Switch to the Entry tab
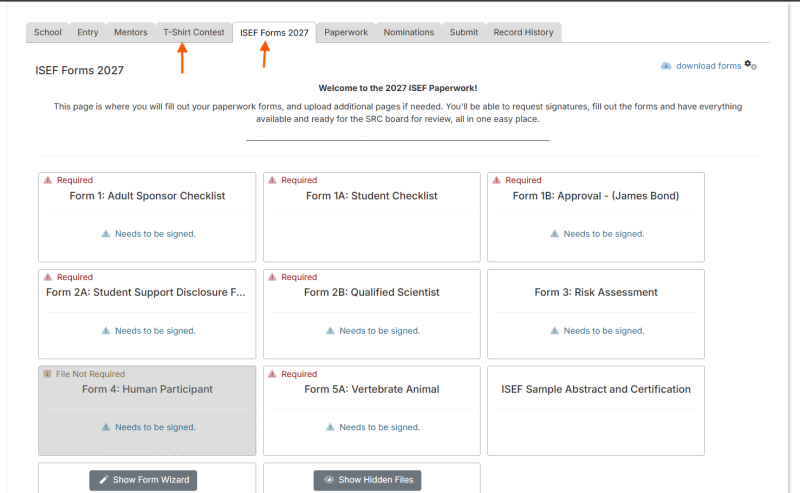This screenshot has width=800, height=493. [88, 32]
